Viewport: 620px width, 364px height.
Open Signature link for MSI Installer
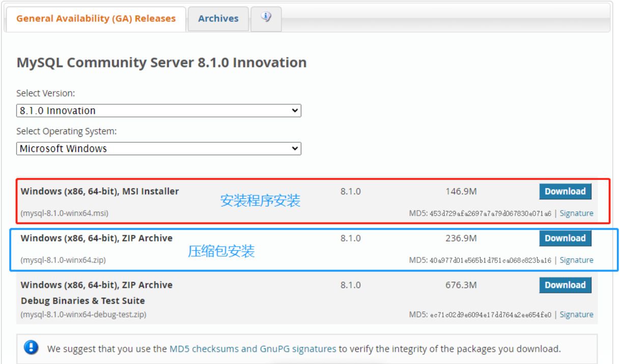pyautogui.click(x=576, y=214)
